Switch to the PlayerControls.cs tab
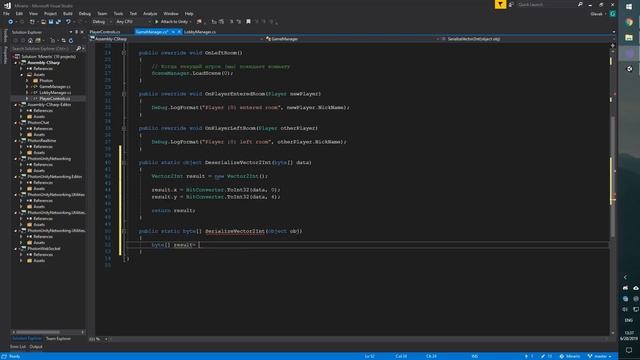Viewport: 640px width, 360px height. tap(105, 32)
